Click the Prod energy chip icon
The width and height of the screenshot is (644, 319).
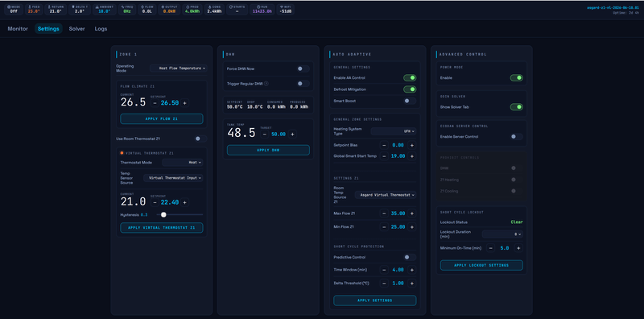tap(188, 7)
